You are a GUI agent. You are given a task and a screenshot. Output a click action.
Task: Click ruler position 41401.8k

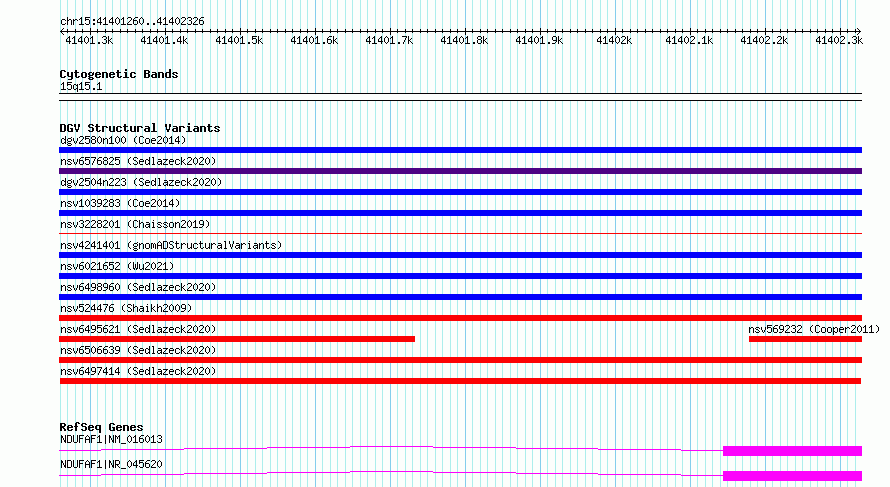[464, 40]
